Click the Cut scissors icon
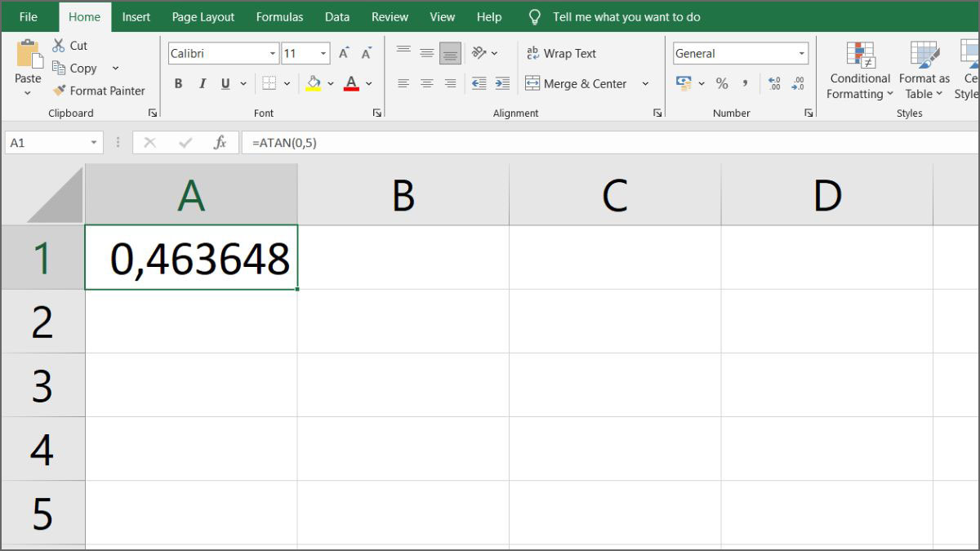 click(59, 46)
